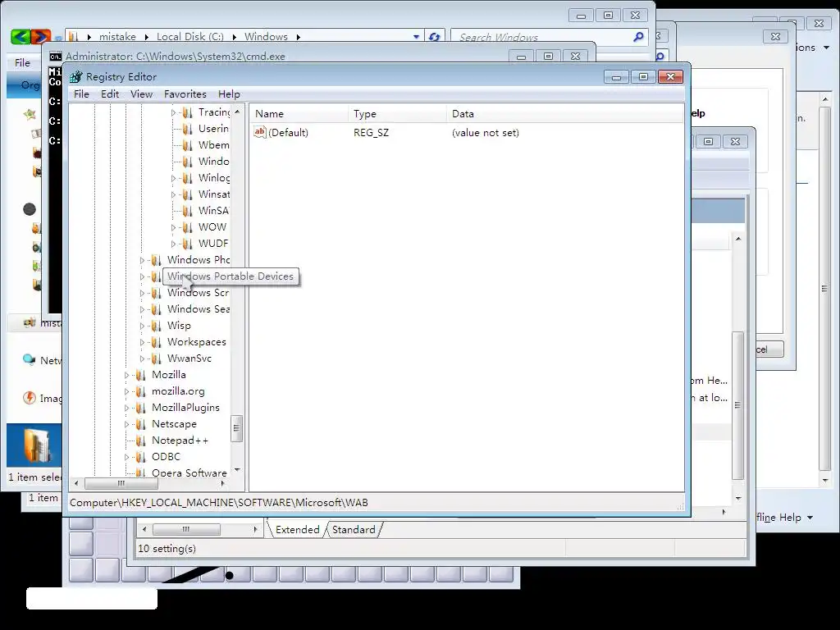This screenshot has height=630, width=840.
Task: Expand the Windows Photo Viewer key
Action: point(142,260)
